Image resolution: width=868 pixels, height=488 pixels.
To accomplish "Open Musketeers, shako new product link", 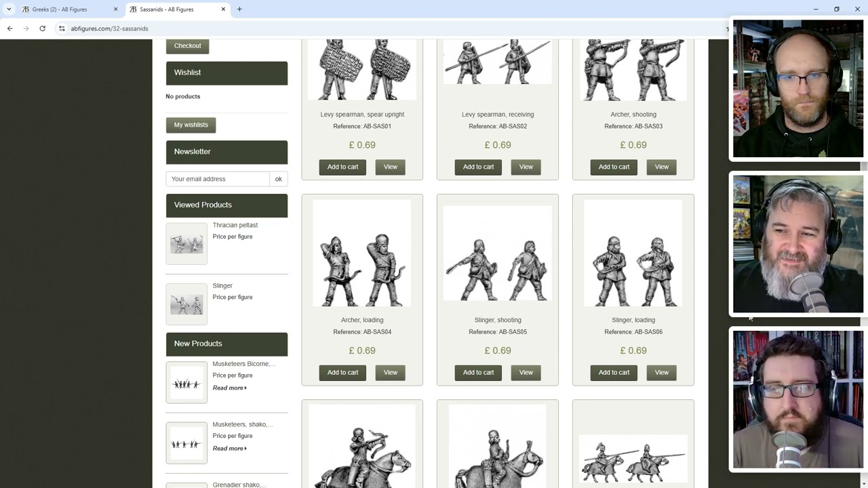I will coord(242,424).
